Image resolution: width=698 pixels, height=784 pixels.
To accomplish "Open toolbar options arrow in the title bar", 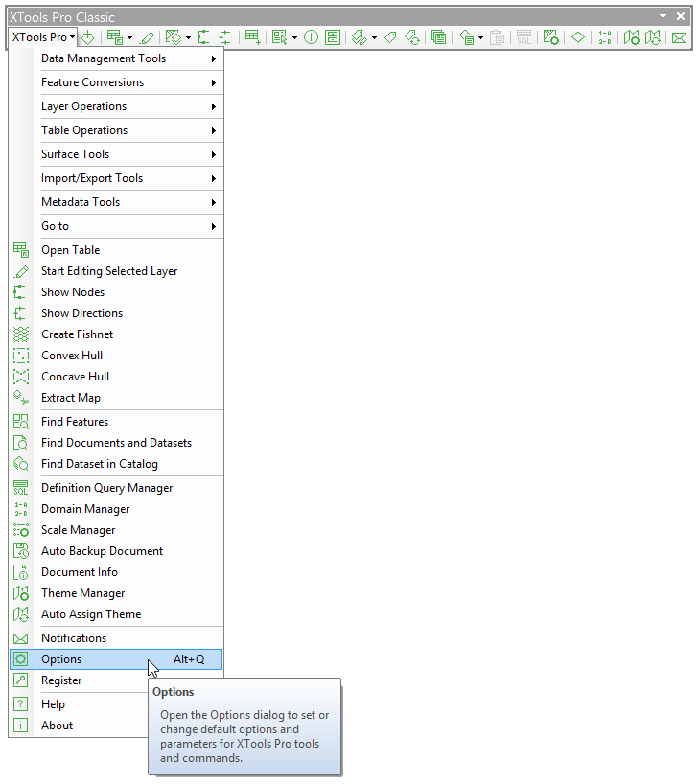I will point(663,16).
